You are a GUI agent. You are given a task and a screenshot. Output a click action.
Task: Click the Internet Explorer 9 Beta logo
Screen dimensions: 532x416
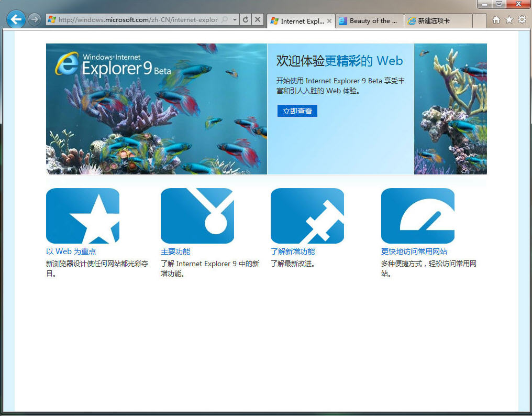coord(113,64)
